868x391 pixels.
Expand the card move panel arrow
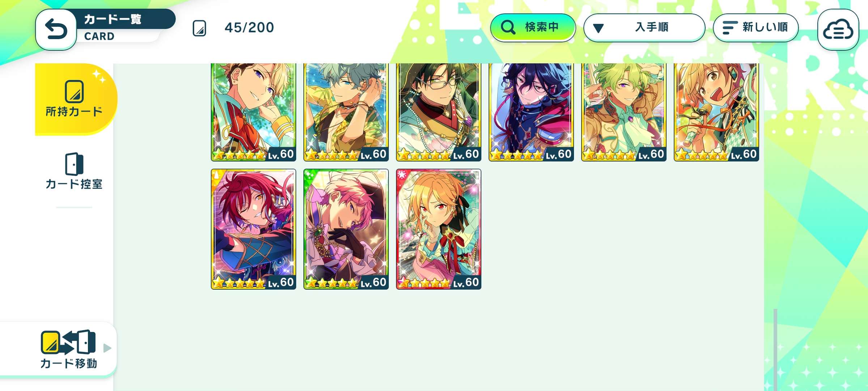pyautogui.click(x=107, y=348)
